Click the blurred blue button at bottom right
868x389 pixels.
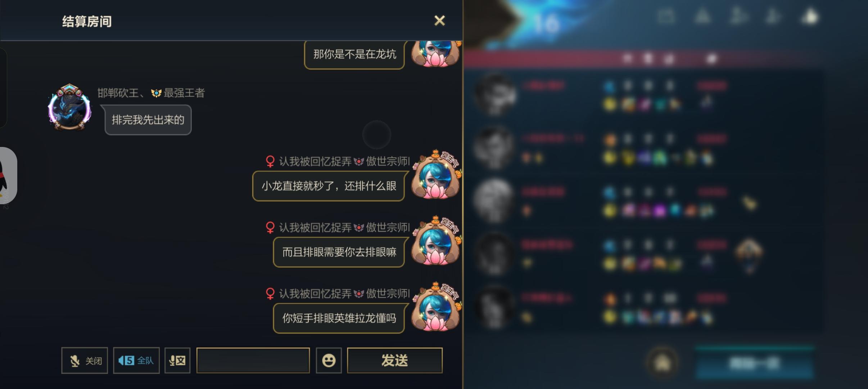tap(754, 363)
